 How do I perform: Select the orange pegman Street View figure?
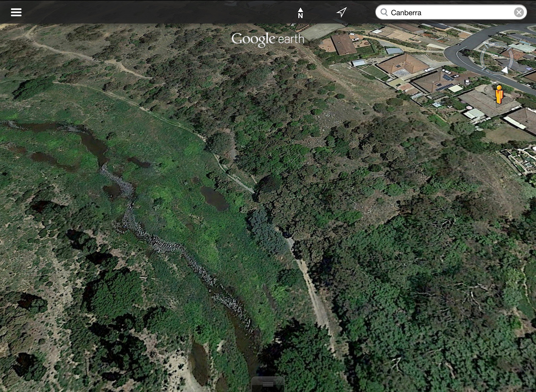(x=499, y=94)
